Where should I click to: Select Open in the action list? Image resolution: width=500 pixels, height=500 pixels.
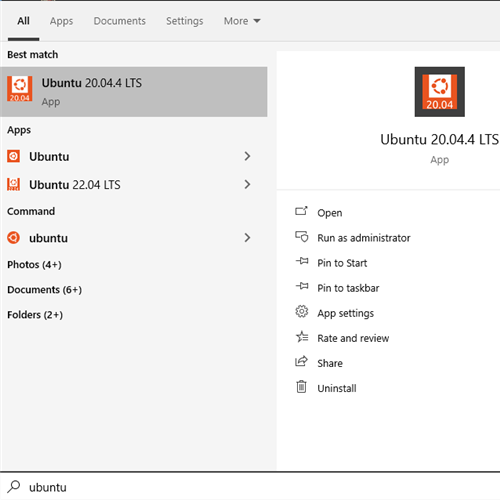point(329,213)
